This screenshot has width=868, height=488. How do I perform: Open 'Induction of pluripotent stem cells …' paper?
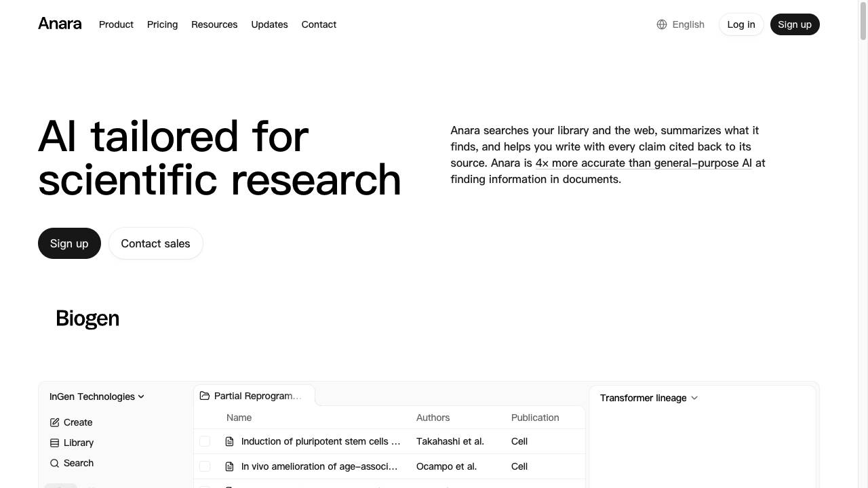(x=321, y=441)
